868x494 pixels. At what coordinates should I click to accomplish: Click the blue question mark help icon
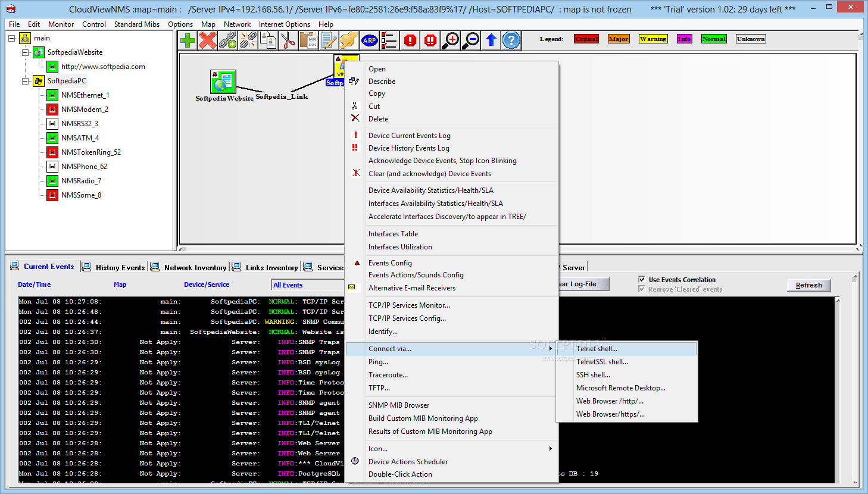coord(511,40)
